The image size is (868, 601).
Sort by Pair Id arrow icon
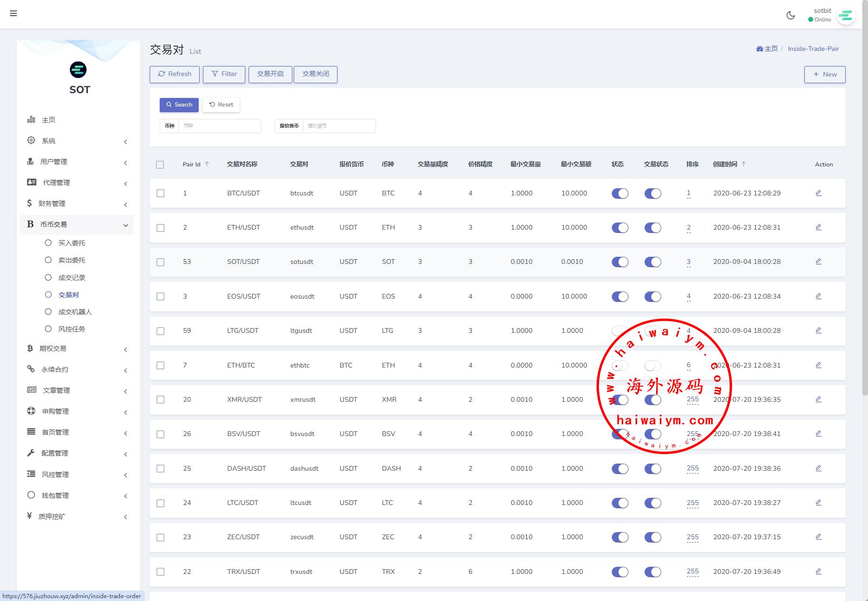click(207, 164)
